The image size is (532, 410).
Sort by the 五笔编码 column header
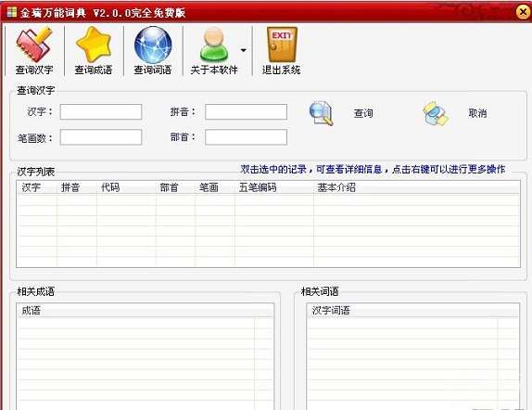tap(274, 187)
